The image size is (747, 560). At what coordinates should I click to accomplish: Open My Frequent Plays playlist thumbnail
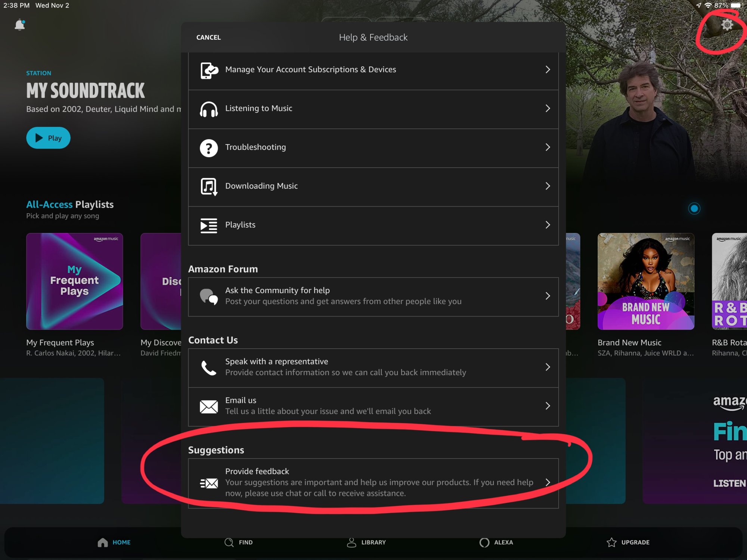pyautogui.click(x=75, y=281)
